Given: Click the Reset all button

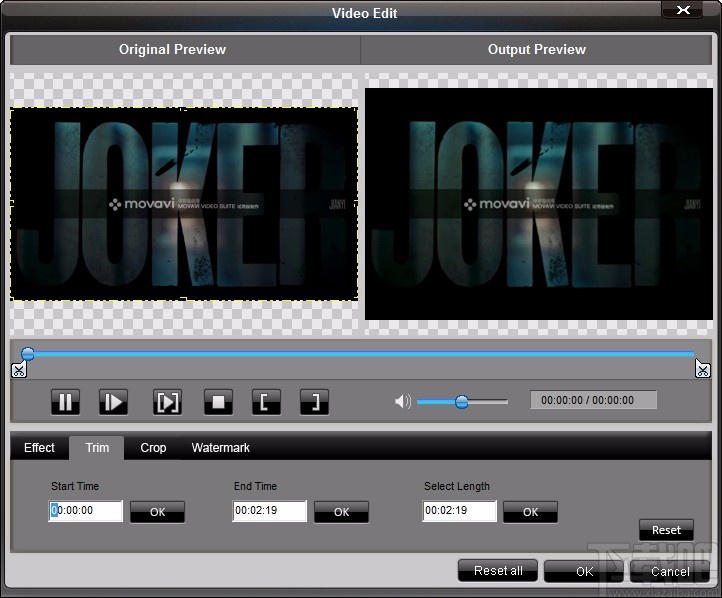Looking at the screenshot, I should pyautogui.click(x=498, y=571).
